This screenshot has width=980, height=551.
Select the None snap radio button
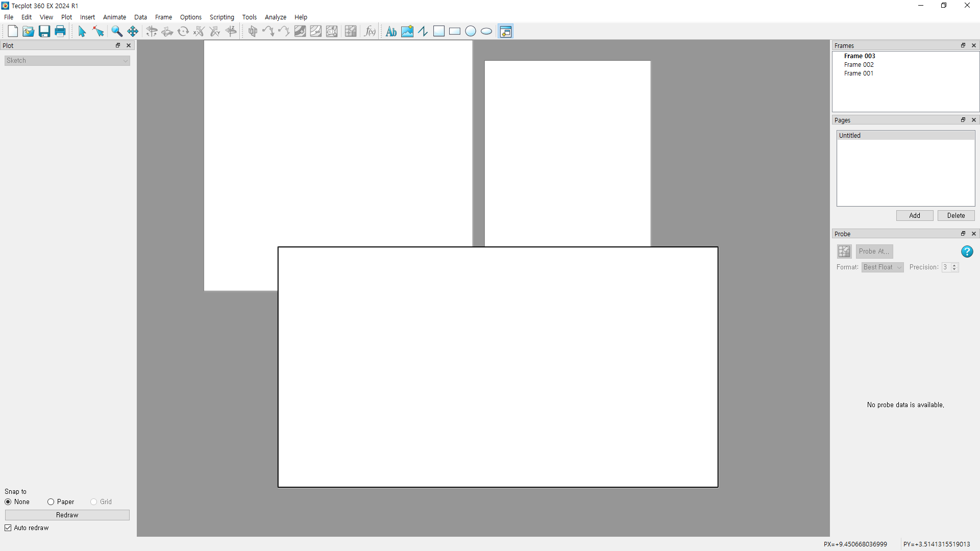pyautogui.click(x=8, y=502)
